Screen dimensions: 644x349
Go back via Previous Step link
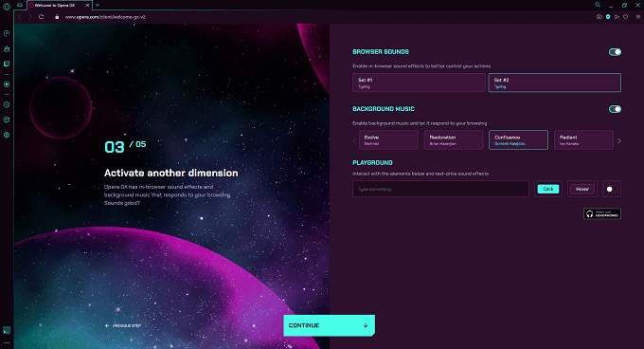coord(123,325)
